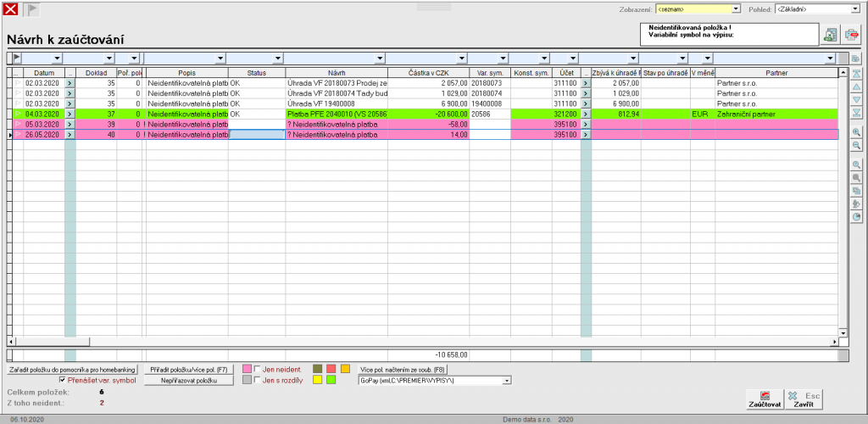
Task: Click the gray flag icon at top
Action: click(x=32, y=9)
